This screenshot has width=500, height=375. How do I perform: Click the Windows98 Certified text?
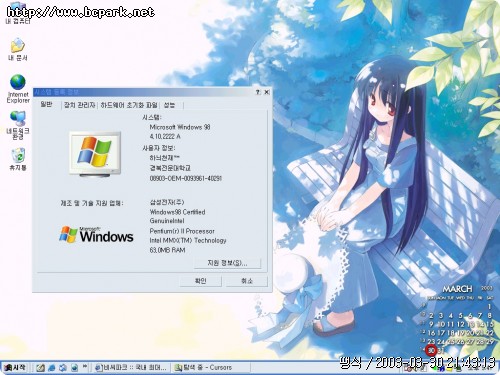pos(177,212)
